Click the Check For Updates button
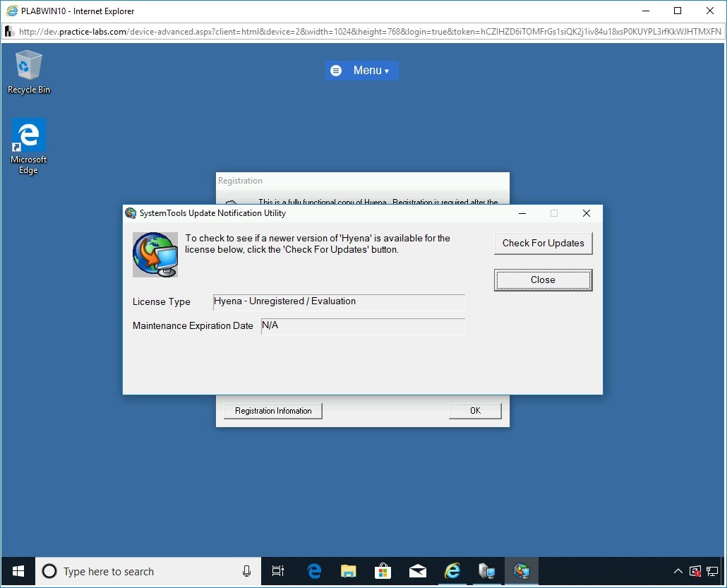727x588 pixels. (x=543, y=244)
